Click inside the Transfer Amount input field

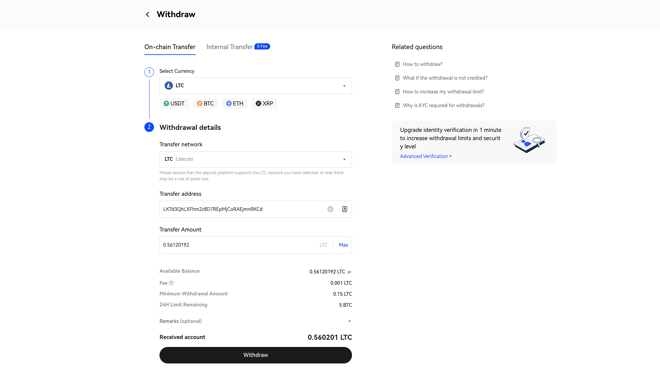(x=238, y=245)
